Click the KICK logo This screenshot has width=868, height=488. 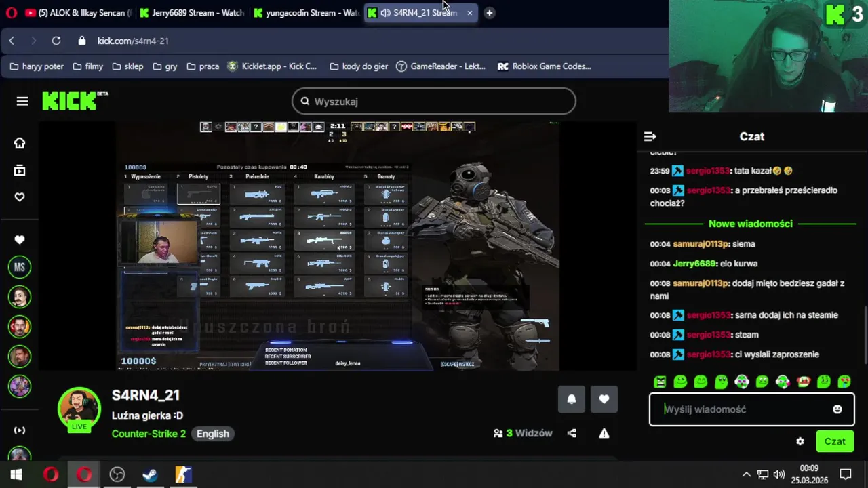click(x=75, y=101)
